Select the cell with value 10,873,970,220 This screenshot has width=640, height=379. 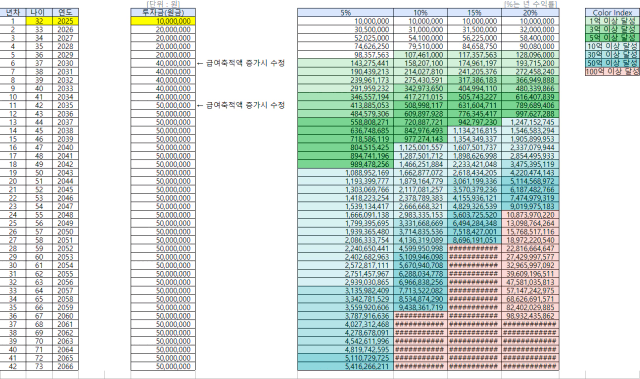click(x=530, y=215)
